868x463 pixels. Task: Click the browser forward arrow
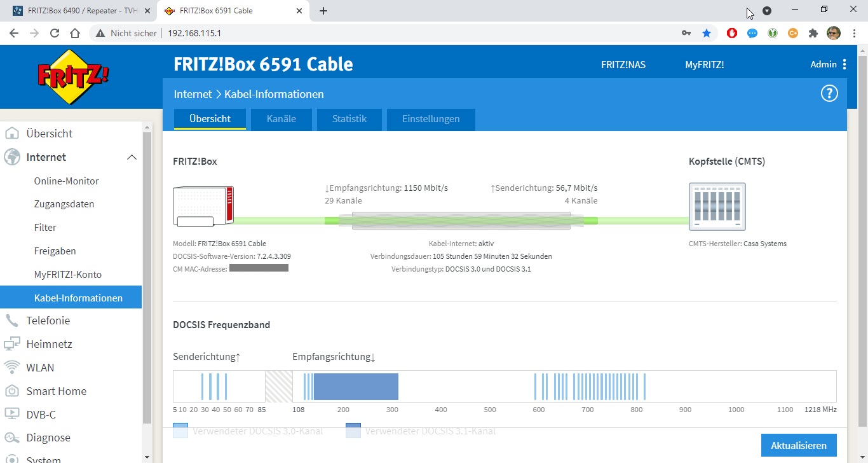pos(34,33)
